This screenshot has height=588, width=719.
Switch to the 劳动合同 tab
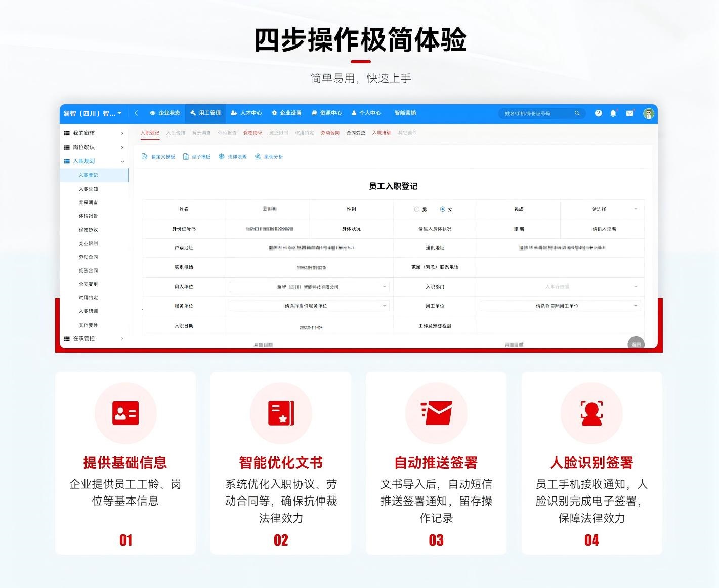[330, 133]
